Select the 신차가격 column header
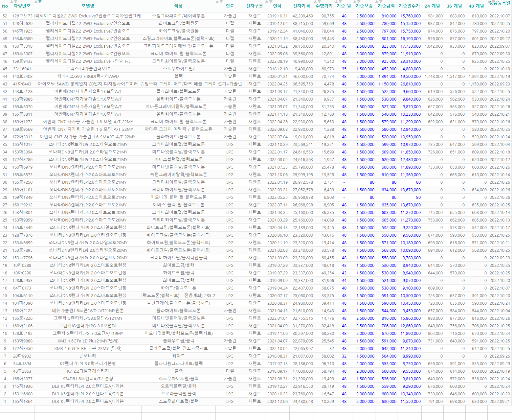The image size is (512, 420). point(301,6)
